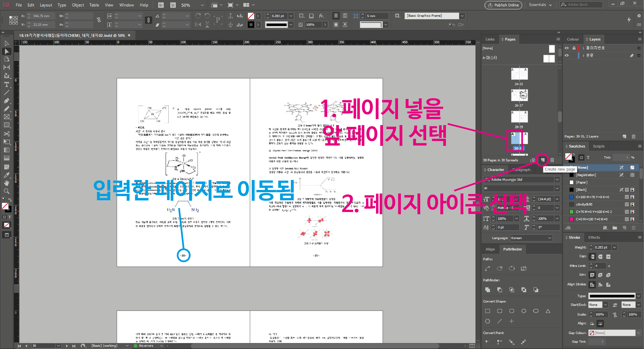Viewport: 644px width, 349px height.
Task: Click the A-마스터 master page thumbnail
Action: [549, 58]
